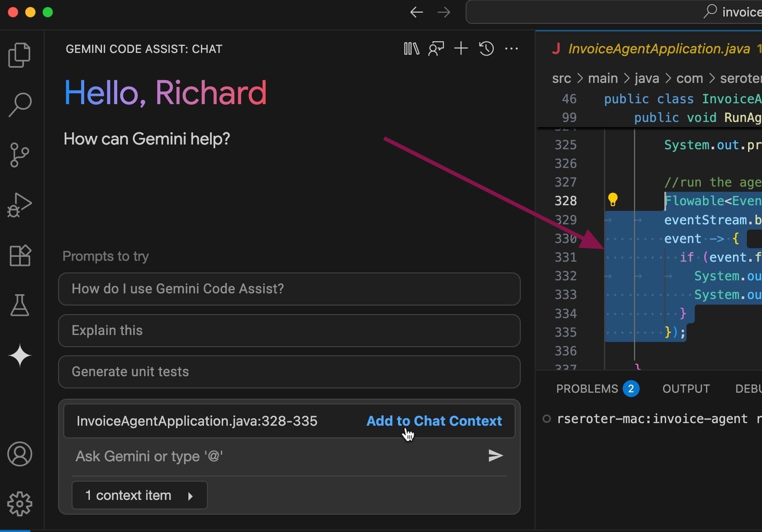Image resolution: width=762 pixels, height=532 pixels.
Task: Open the Search view in activity bar
Action: click(x=20, y=105)
